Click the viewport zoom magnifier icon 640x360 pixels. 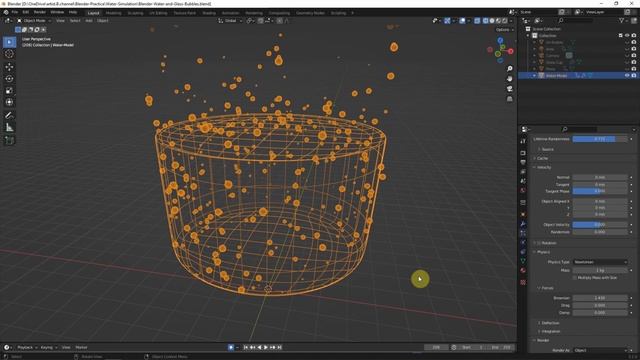coord(509,69)
